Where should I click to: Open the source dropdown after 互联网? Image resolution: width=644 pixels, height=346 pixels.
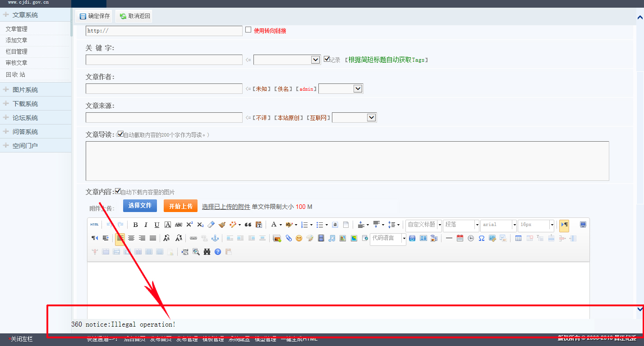click(354, 117)
